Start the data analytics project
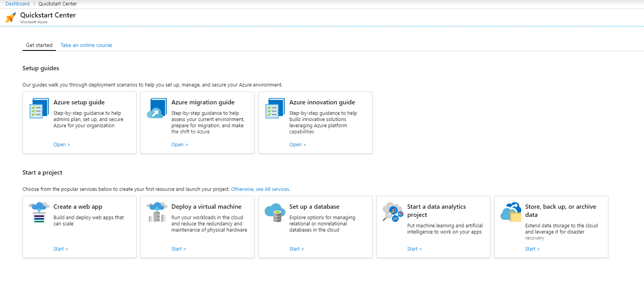644x289 pixels. point(414,249)
